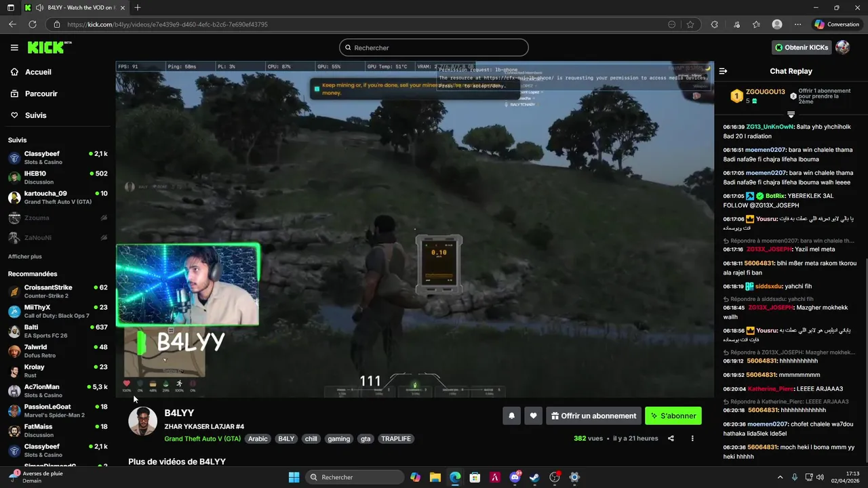This screenshot has width=868, height=488.
Task: Click Offrir un abonnement gift button
Action: click(593, 416)
